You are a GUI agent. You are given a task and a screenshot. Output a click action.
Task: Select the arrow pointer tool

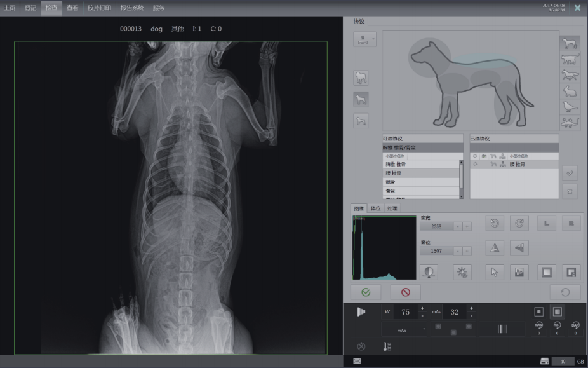point(495,272)
